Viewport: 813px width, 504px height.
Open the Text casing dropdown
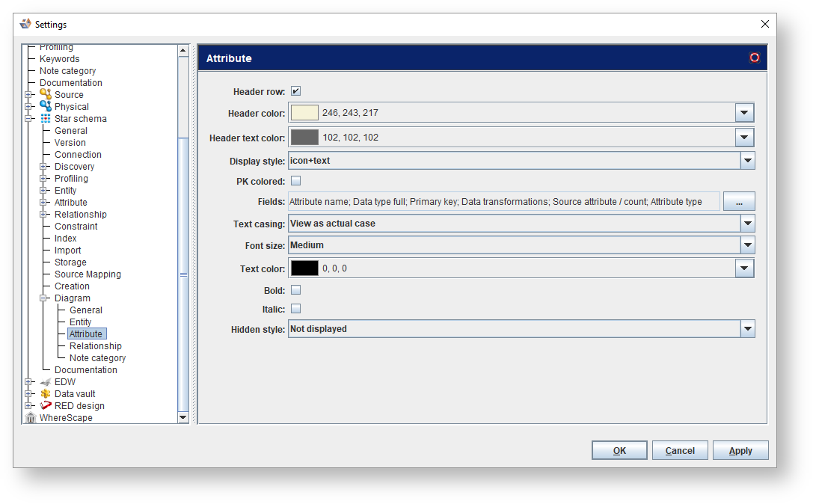(747, 224)
